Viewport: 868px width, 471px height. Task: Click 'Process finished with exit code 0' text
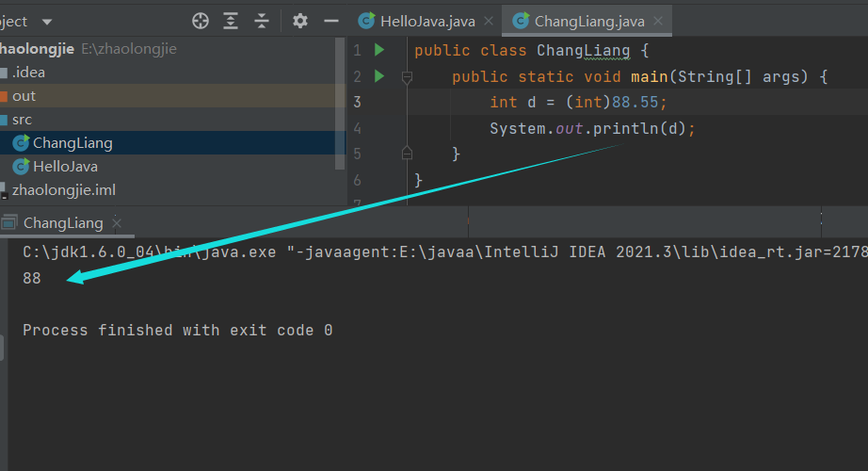coord(178,331)
